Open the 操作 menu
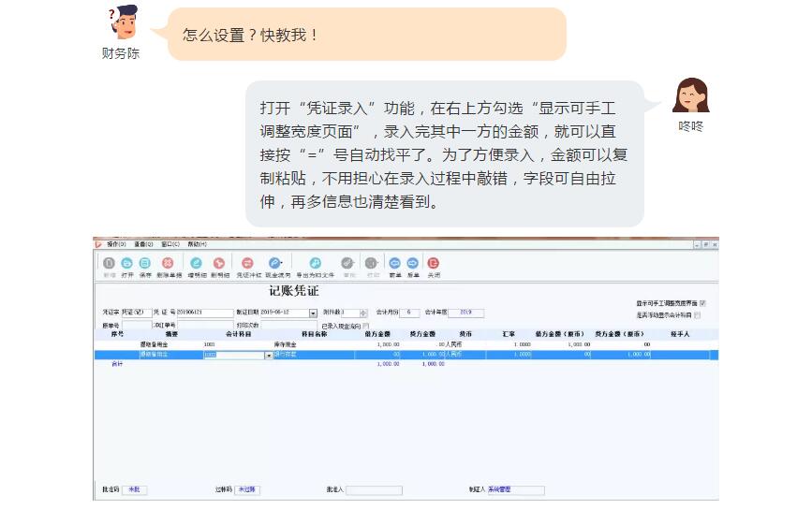Viewport: 812px width, 510px height. [x=116, y=244]
